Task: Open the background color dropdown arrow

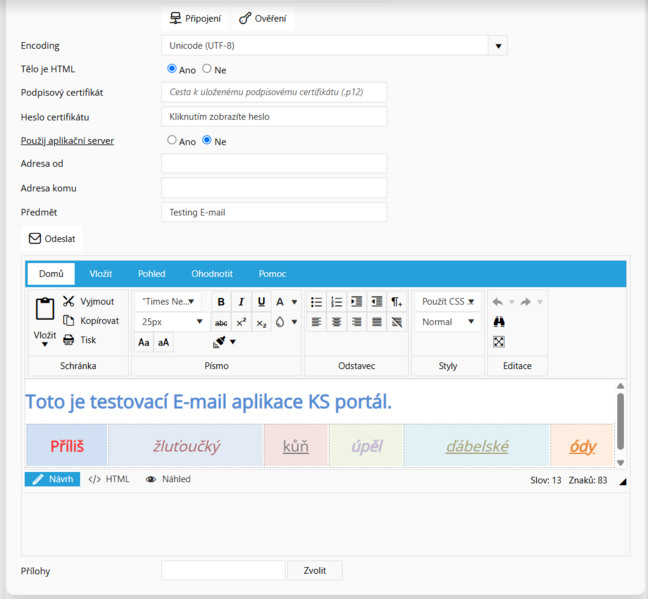Action: [294, 322]
